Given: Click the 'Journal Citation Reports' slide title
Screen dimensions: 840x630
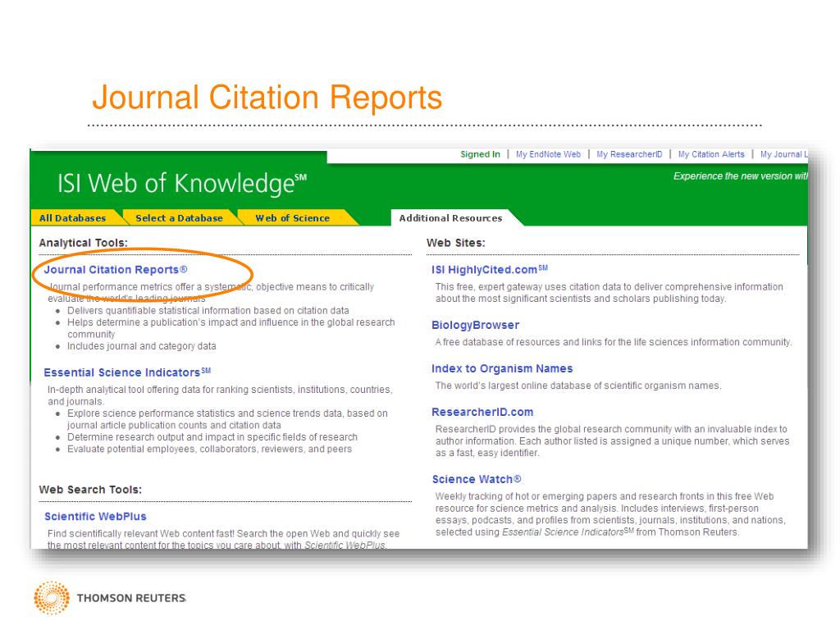Looking at the screenshot, I should pos(267,97).
